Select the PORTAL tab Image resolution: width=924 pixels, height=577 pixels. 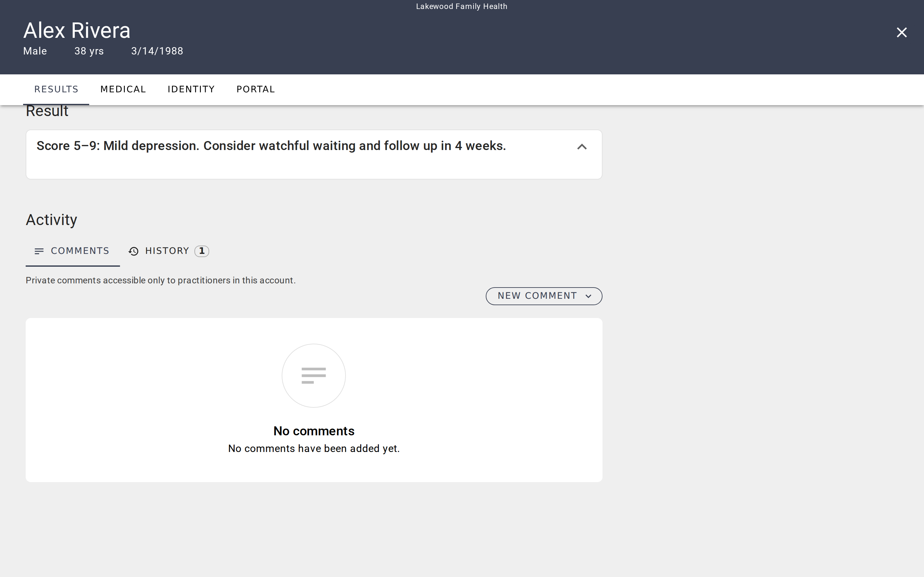(x=255, y=89)
